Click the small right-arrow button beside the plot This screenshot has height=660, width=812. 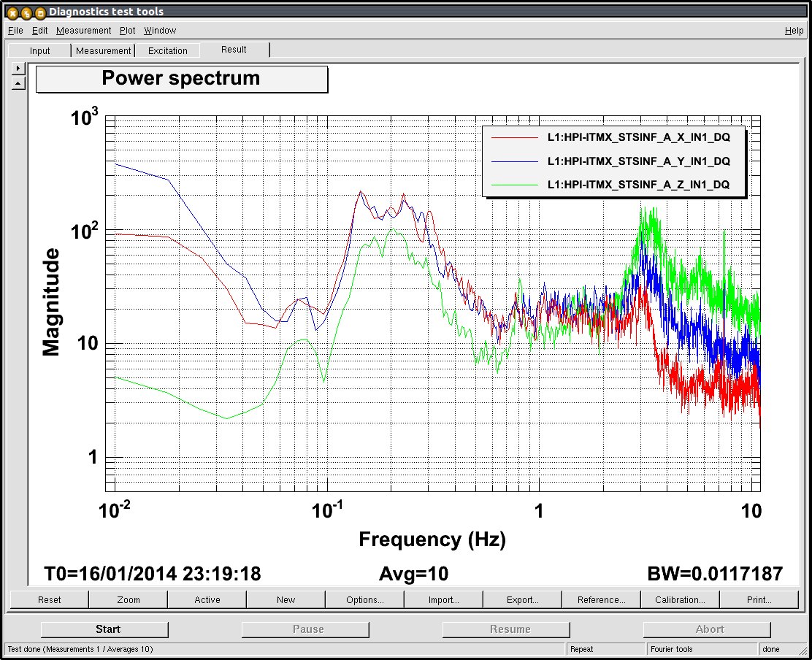[x=18, y=68]
